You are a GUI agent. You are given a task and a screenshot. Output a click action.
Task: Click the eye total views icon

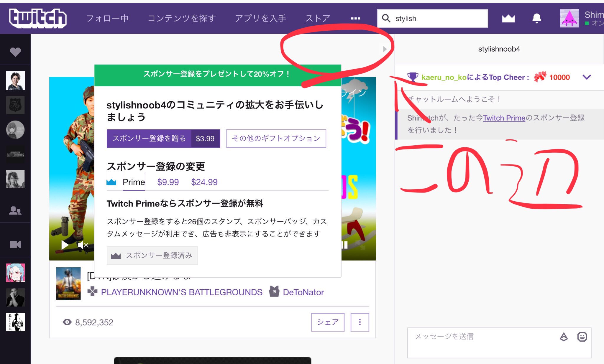(x=67, y=322)
